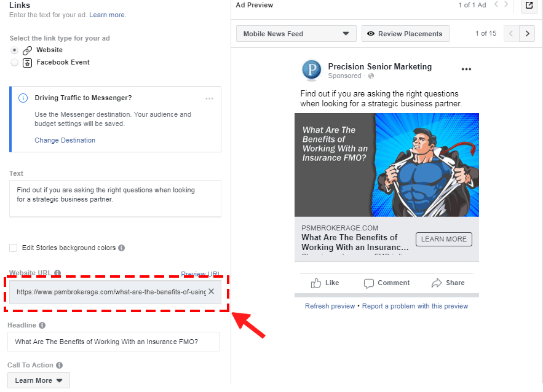Click info icon next to Call To Action label

coord(60,366)
